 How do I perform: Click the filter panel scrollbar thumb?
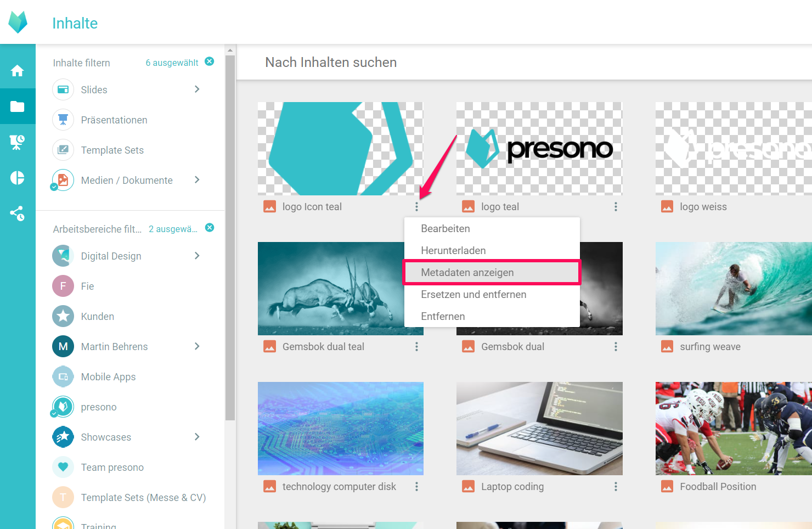click(230, 238)
